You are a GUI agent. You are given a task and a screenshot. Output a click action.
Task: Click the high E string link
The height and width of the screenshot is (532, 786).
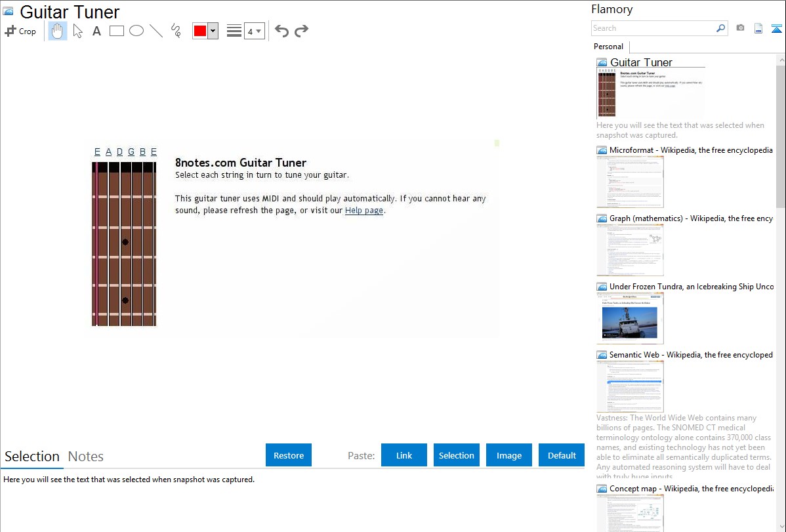(x=154, y=152)
